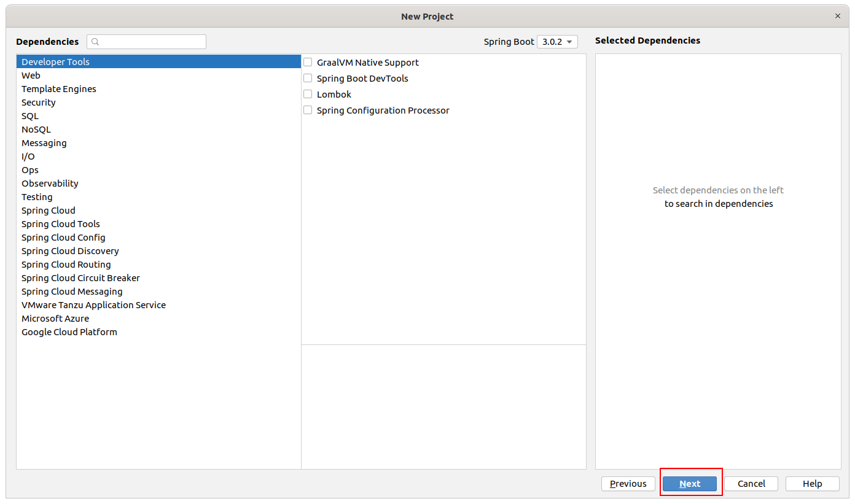This screenshot has height=504, width=855.
Task: Select NoSQL in the dependencies list
Action: 36,130
